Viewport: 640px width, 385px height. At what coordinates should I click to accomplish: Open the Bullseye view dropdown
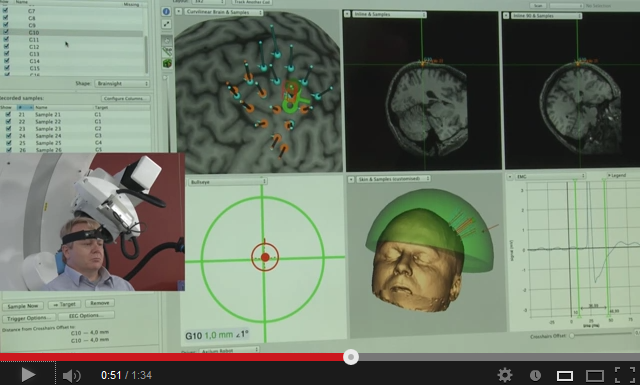coord(227,181)
